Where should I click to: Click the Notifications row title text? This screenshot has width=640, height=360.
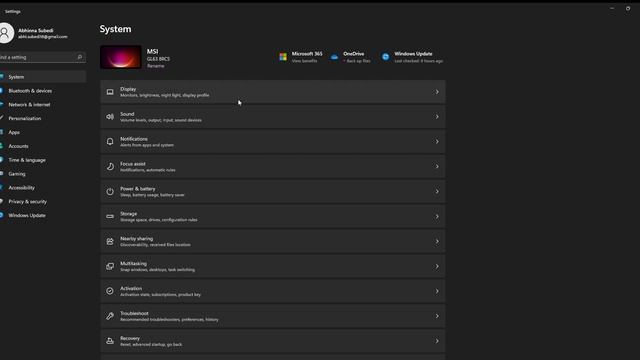pyautogui.click(x=134, y=139)
